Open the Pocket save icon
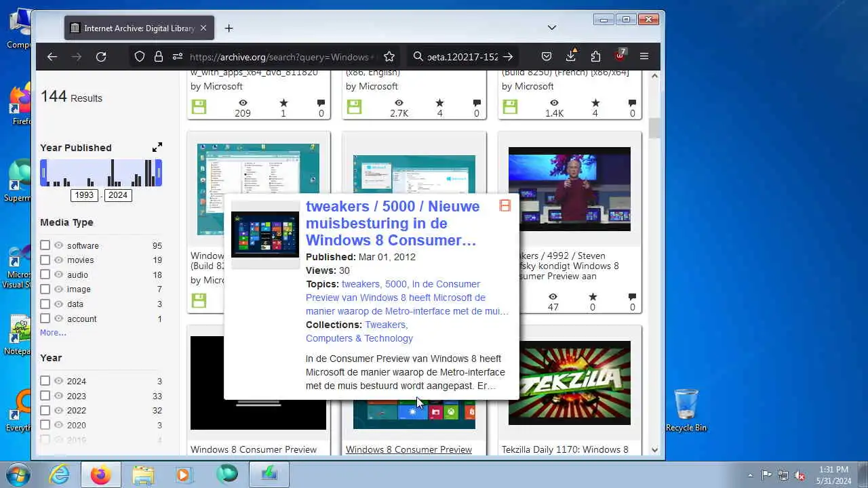 click(x=547, y=57)
